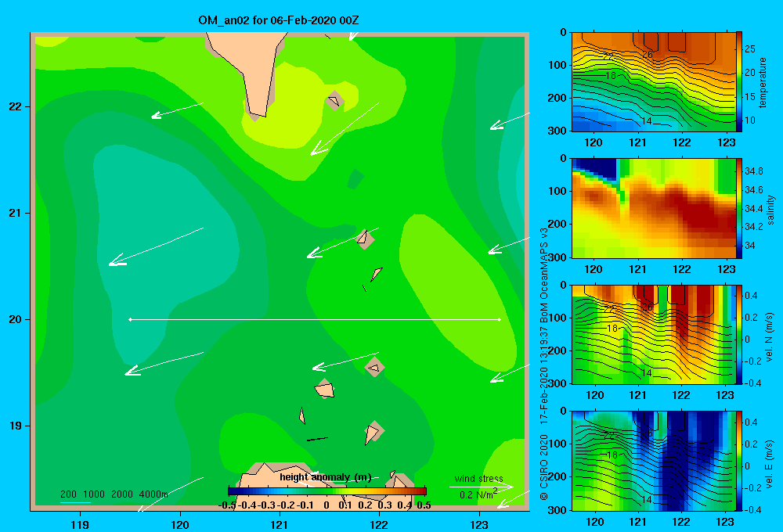
Task: Open the vel. E velocity section plot
Action: (x=654, y=461)
